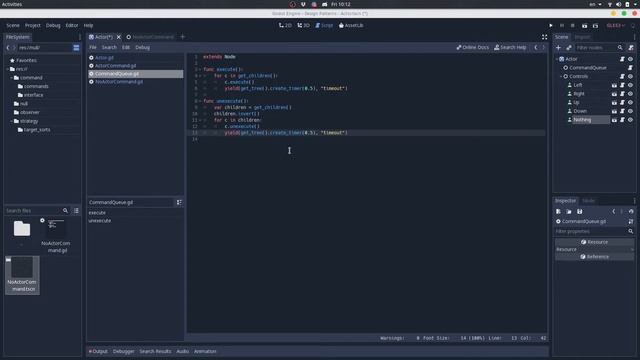Collapse the res:// root folder
The image size is (640, 360).
pyautogui.click(x=7, y=69)
